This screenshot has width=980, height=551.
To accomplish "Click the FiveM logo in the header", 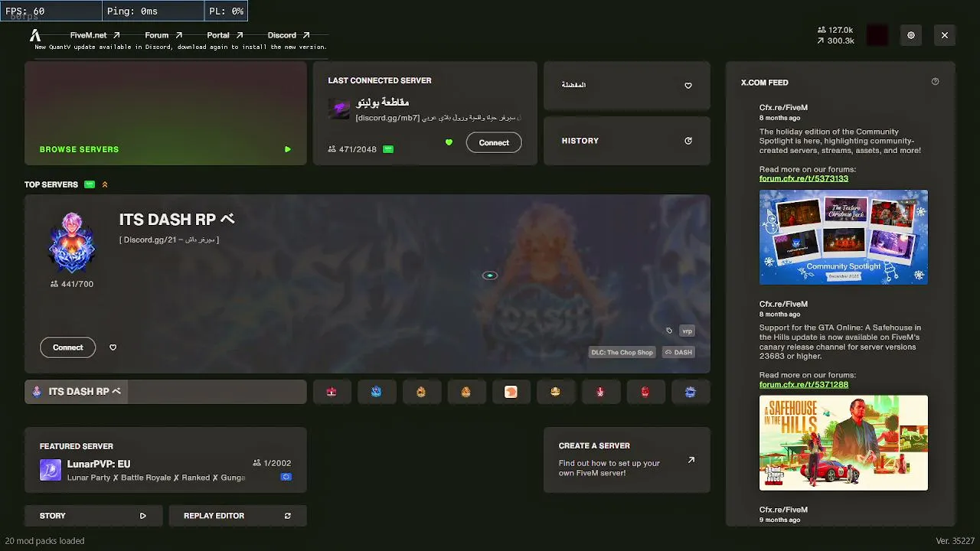I will (35, 35).
